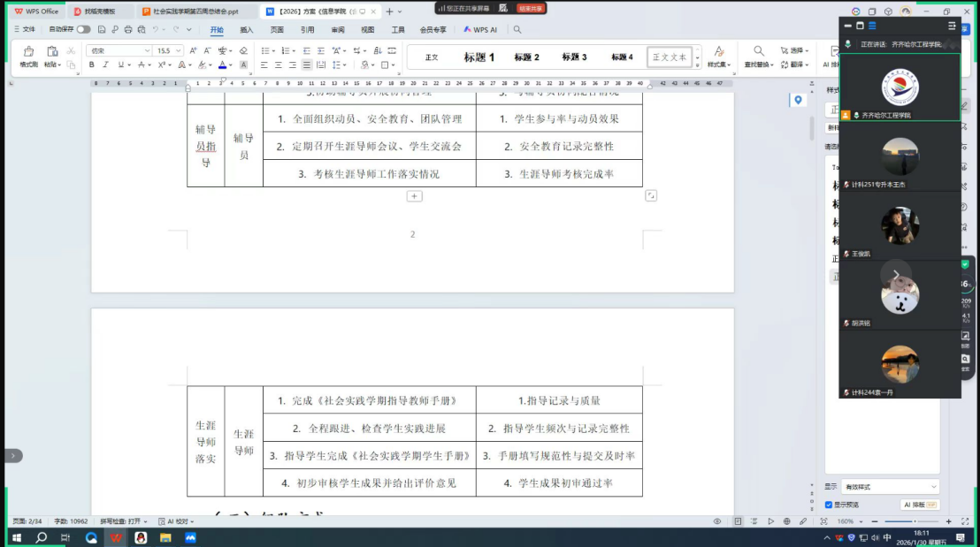Click the print icon in quick access bar

pos(129,29)
